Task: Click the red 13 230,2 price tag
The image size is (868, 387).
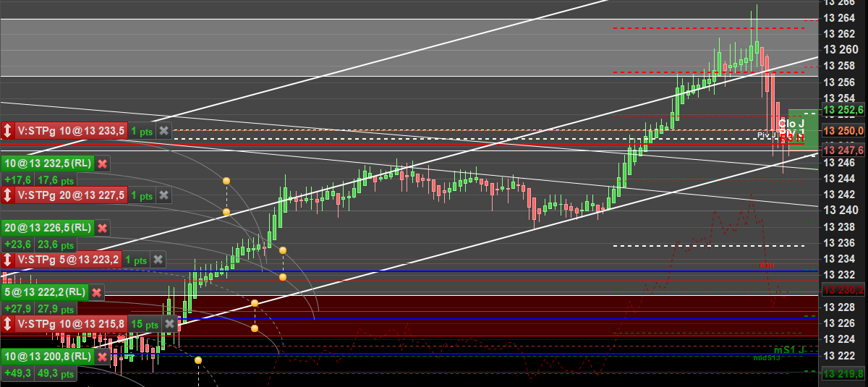Action: pyautogui.click(x=843, y=290)
